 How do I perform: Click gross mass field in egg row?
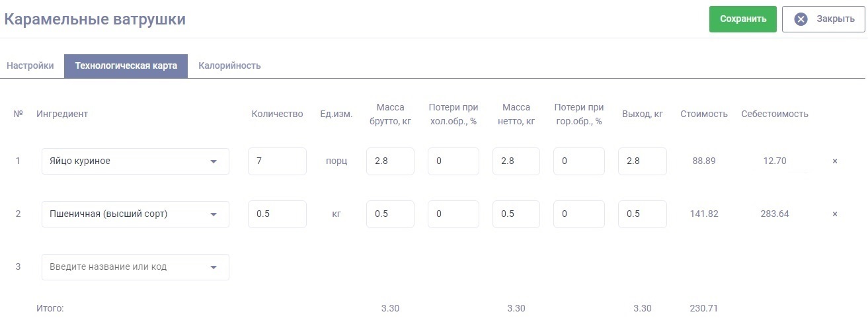click(390, 161)
